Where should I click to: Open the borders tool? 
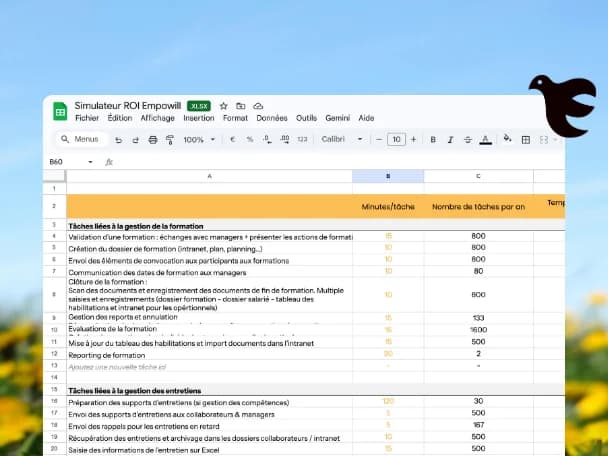coord(526,140)
